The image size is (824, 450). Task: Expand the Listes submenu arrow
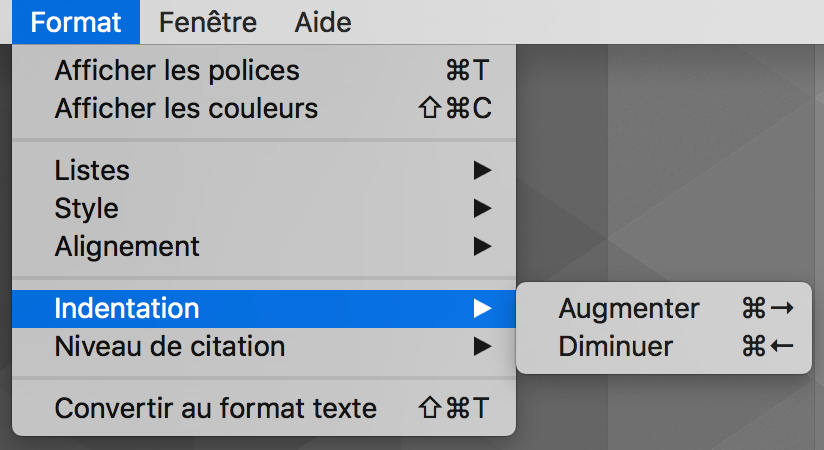click(x=483, y=171)
